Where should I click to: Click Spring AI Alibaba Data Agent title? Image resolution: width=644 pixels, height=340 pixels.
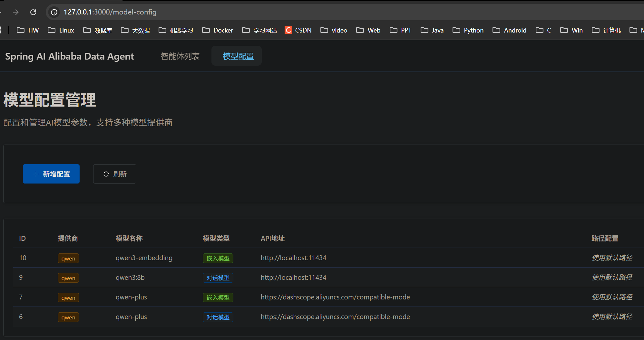pos(69,56)
